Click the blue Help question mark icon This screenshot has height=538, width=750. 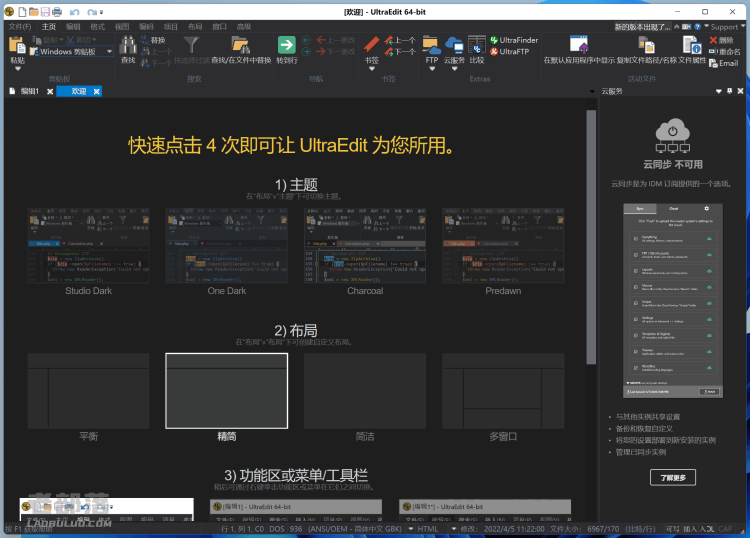click(x=697, y=27)
